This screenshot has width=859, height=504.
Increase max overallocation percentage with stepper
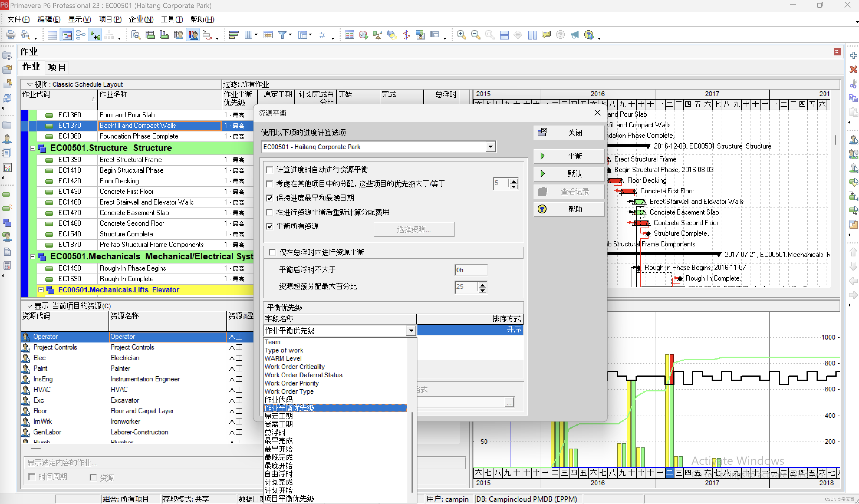point(482,285)
